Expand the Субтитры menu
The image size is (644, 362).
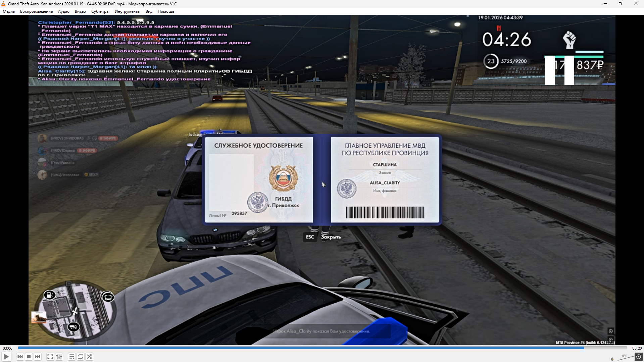(x=100, y=11)
